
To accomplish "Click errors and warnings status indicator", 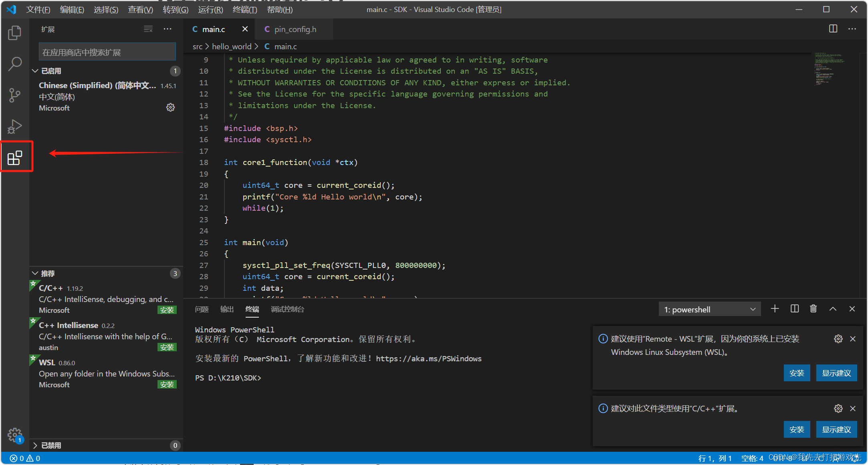I will click(25, 459).
